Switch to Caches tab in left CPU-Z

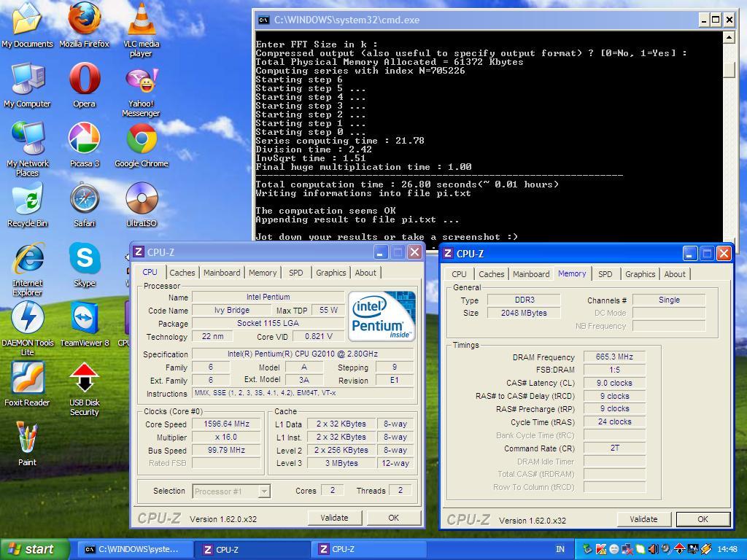tap(182, 273)
